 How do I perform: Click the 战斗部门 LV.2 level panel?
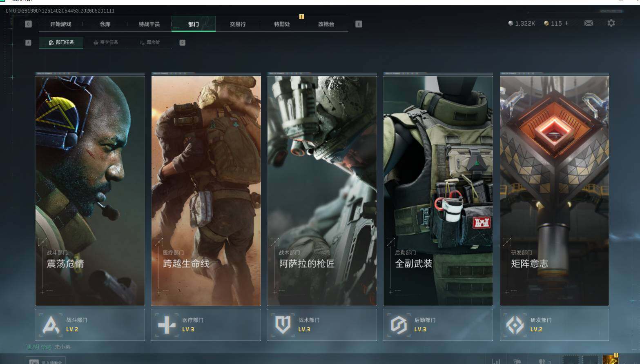(x=90, y=325)
